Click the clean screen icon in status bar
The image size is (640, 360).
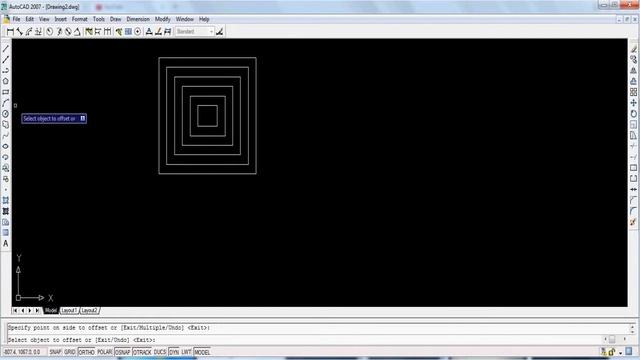coord(629,352)
